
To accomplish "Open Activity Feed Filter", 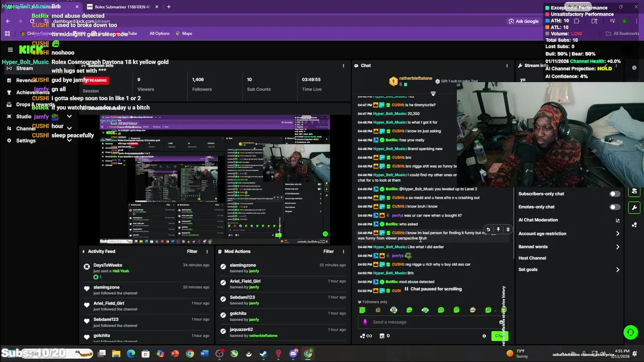I will (x=192, y=251).
